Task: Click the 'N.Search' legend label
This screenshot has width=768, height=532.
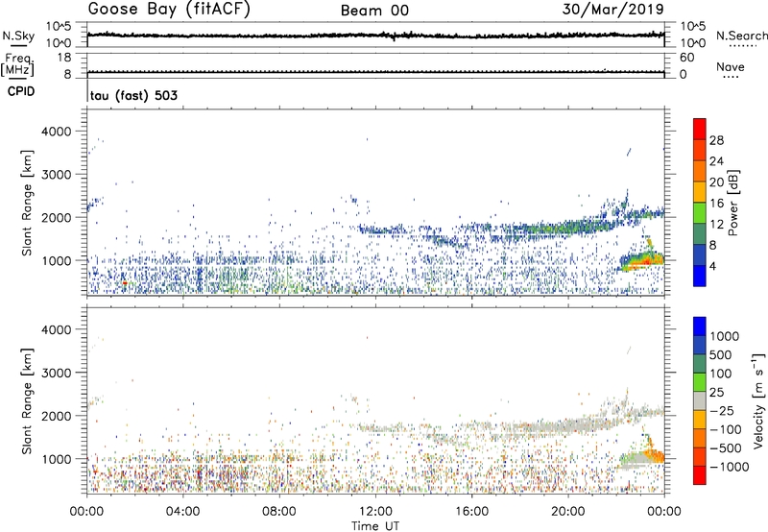Action: point(741,36)
